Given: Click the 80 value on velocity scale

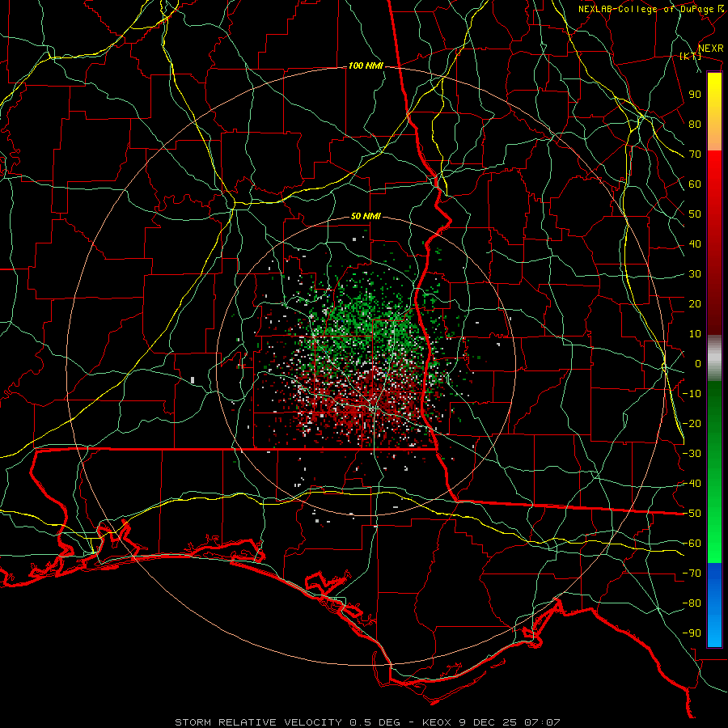Looking at the screenshot, I should [695, 125].
